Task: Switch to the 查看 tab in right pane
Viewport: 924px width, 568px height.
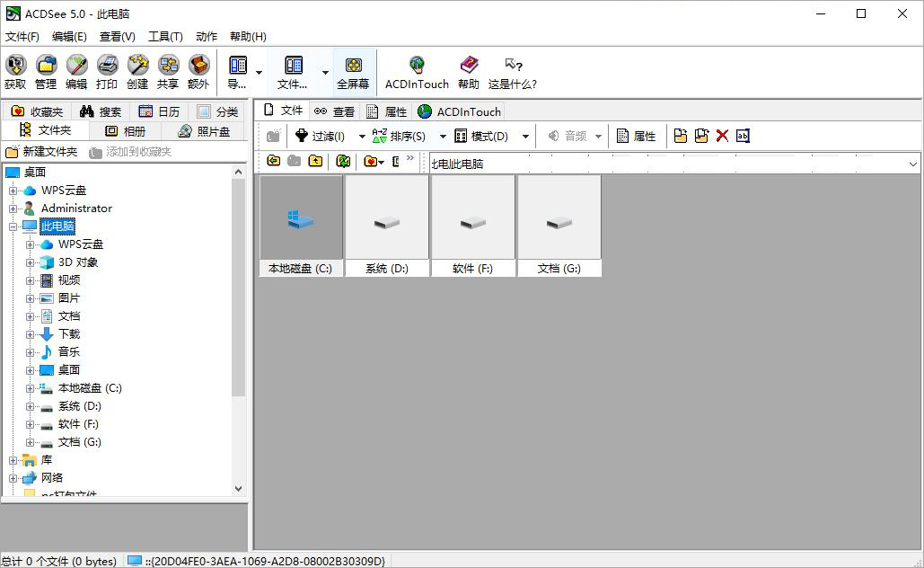Action: (334, 111)
